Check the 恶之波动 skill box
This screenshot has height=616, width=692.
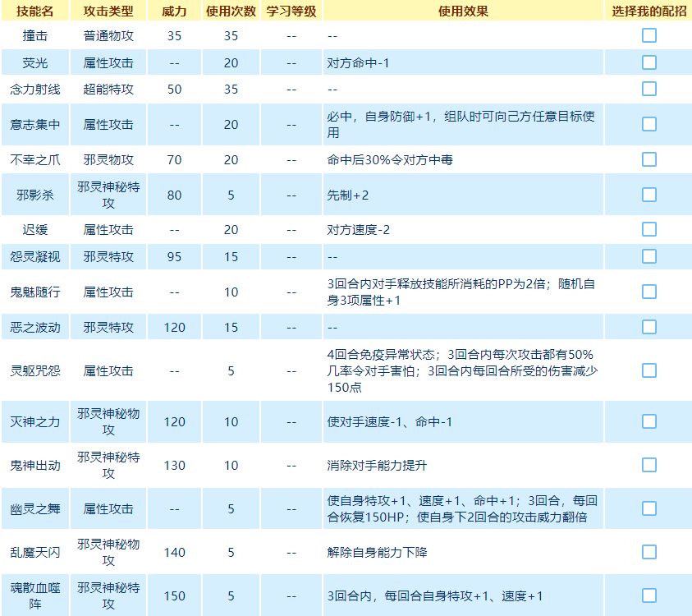(648, 327)
